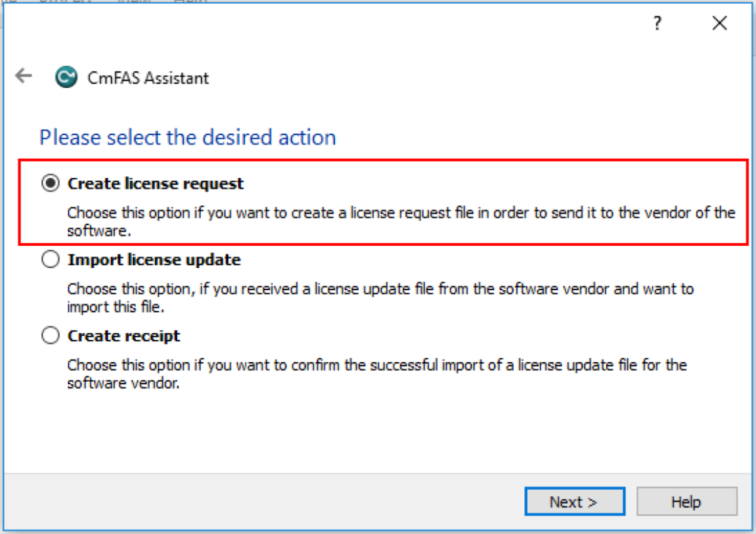The width and height of the screenshot is (756, 534).
Task: Select the Create receipt radio button
Action: [51, 336]
